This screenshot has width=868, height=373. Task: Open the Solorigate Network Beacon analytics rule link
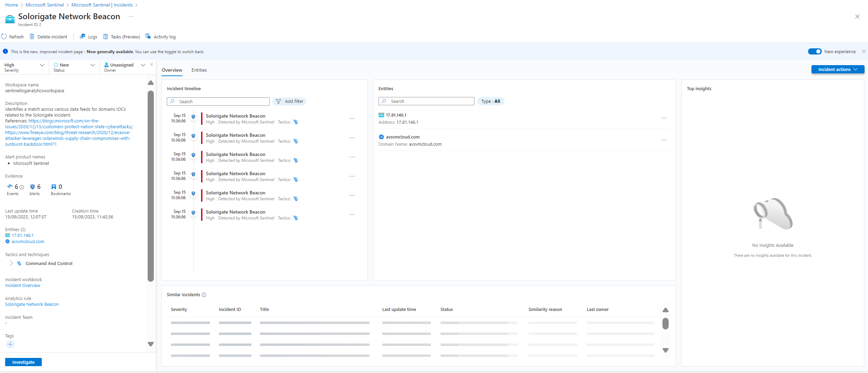pyautogui.click(x=32, y=304)
